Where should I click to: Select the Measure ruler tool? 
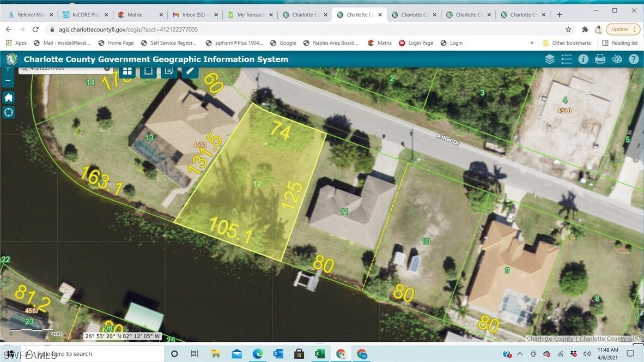pyautogui.click(x=190, y=70)
